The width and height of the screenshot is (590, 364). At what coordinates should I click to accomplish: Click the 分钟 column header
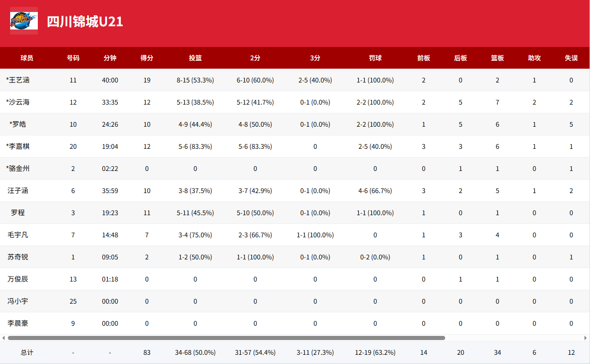click(110, 58)
